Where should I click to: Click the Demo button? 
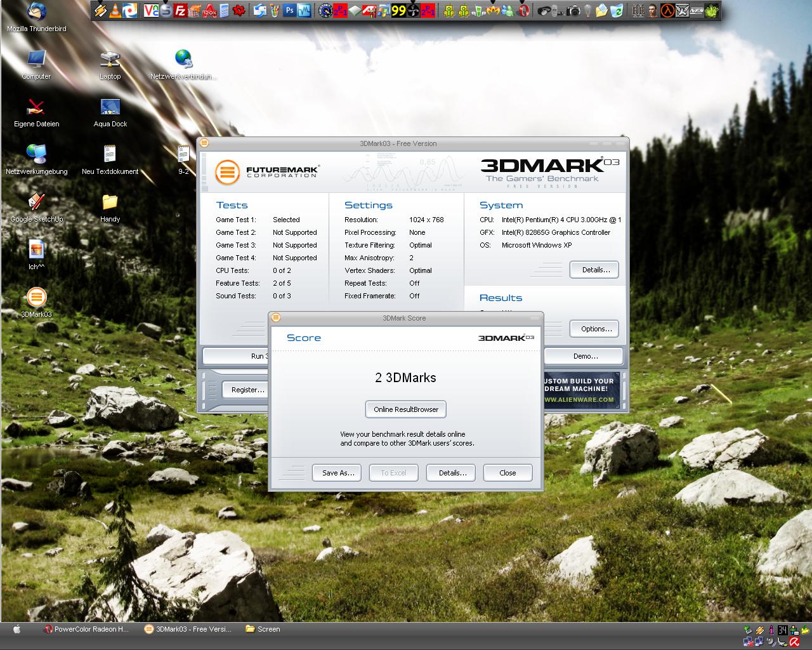tap(584, 356)
